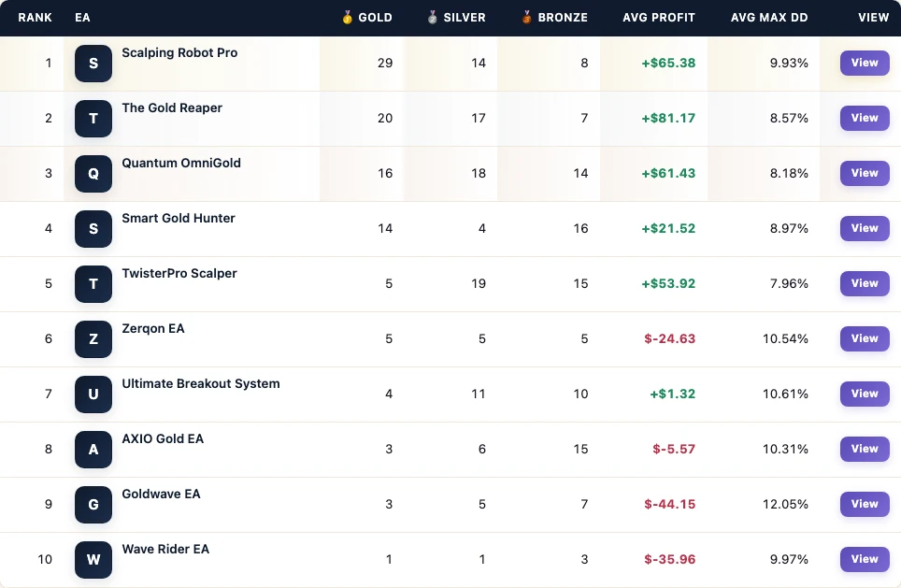Open View for Smart Gold Hunter
The width and height of the screenshot is (901, 588).
coord(865,228)
